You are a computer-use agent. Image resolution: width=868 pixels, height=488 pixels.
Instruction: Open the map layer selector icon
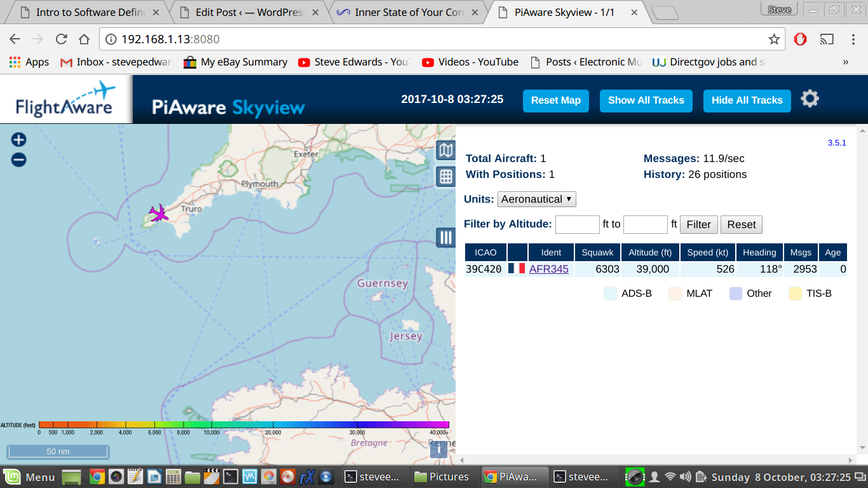(446, 151)
